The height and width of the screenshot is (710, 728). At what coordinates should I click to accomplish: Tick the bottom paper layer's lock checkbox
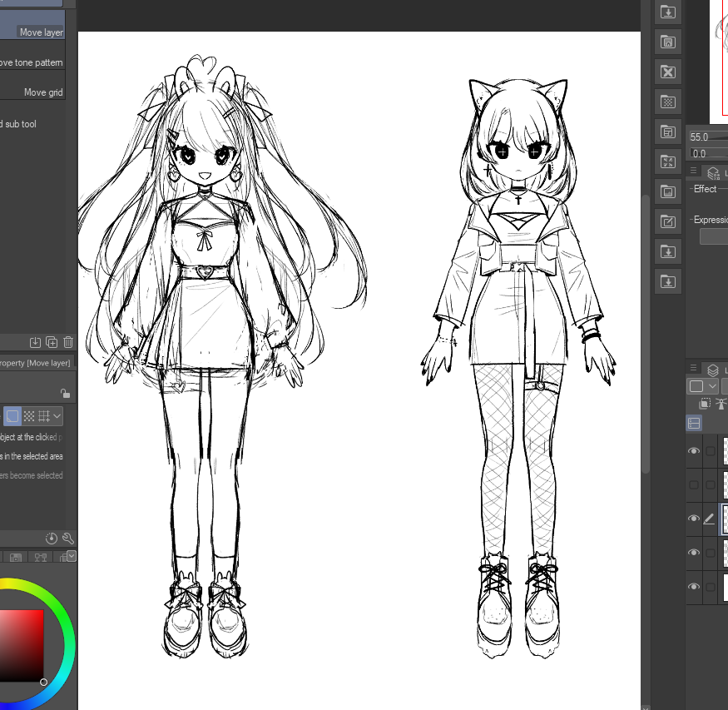point(711,587)
